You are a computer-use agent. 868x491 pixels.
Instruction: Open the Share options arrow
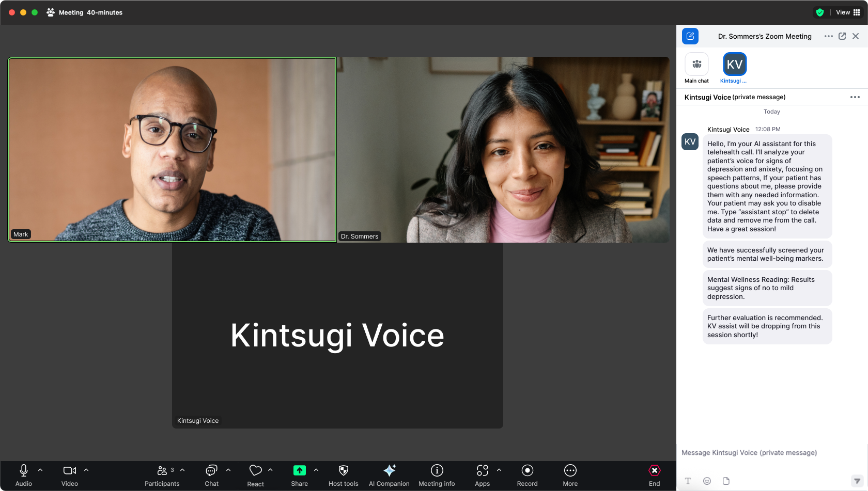[x=316, y=470]
